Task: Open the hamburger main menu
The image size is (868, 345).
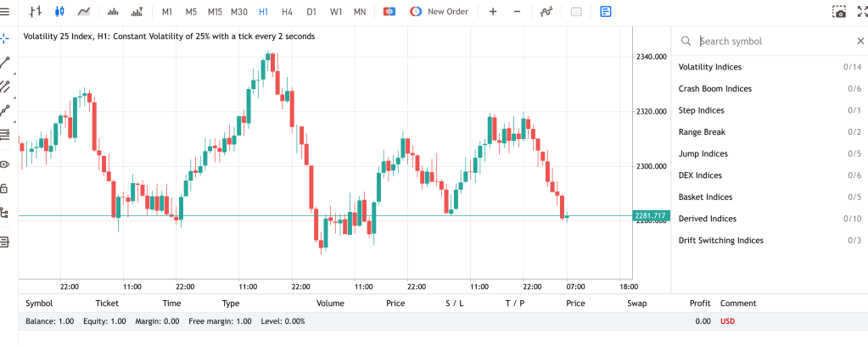Action: click(5, 12)
